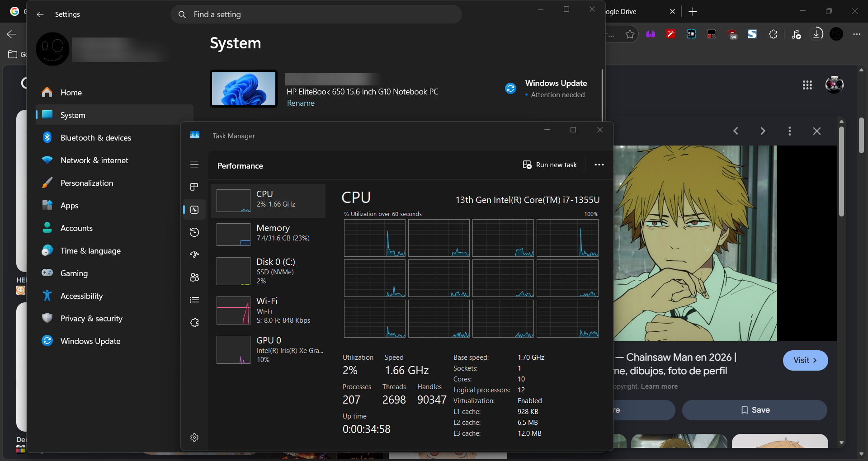Open Users page in Task Manager sidebar

pyautogui.click(x=194, y=278)
